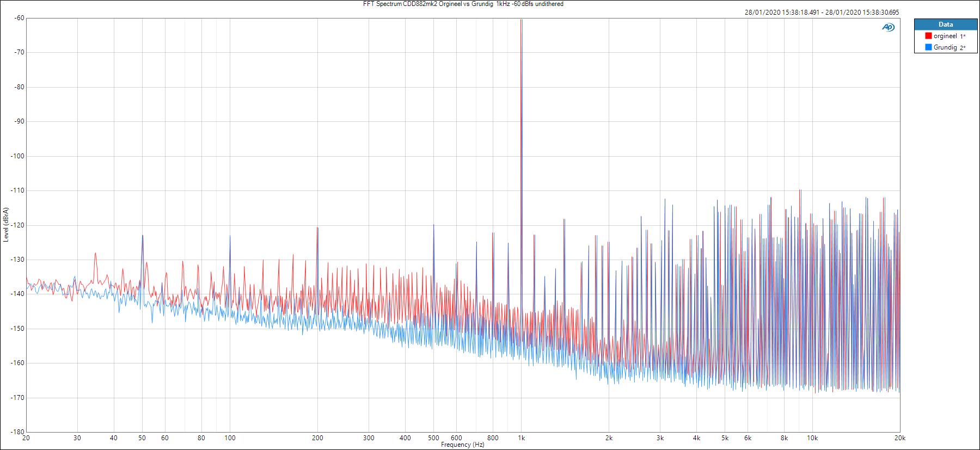Image resolution: width=980 pixels, height=450 pixels.
Task: Select the Grundig 2* legend entry
Action: 950,47
